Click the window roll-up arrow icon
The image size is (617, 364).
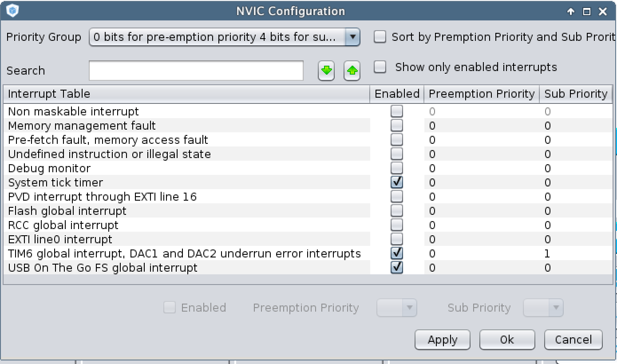[x=571, y=12]
